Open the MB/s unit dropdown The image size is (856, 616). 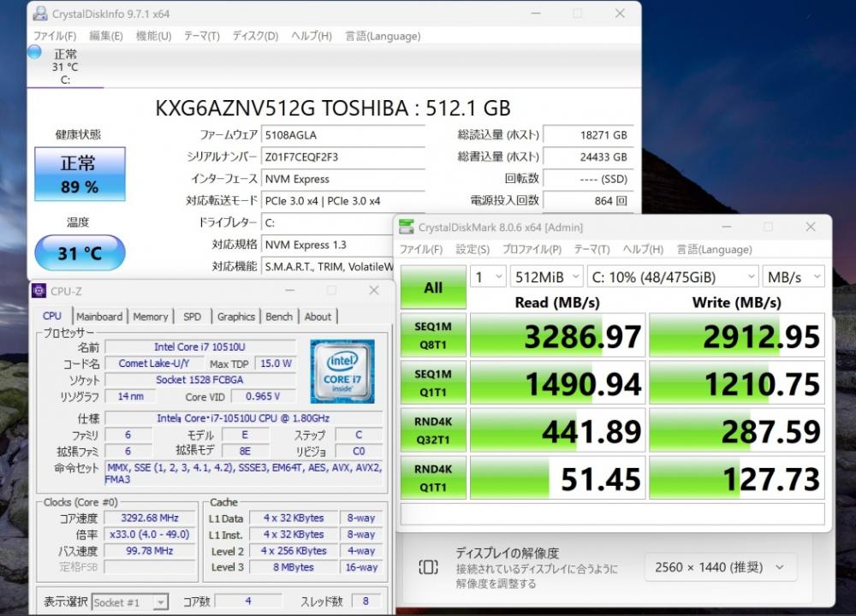pos(794,277)
